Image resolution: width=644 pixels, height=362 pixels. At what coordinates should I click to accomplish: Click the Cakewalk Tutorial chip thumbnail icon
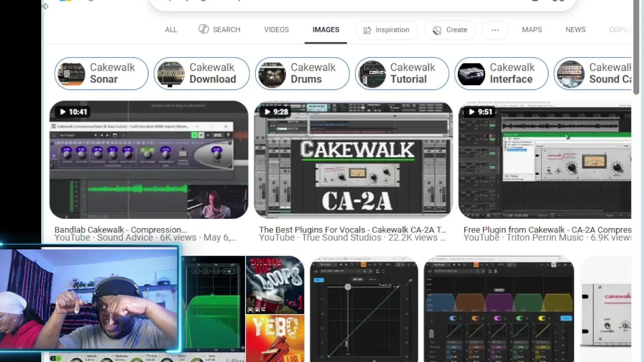372,74
